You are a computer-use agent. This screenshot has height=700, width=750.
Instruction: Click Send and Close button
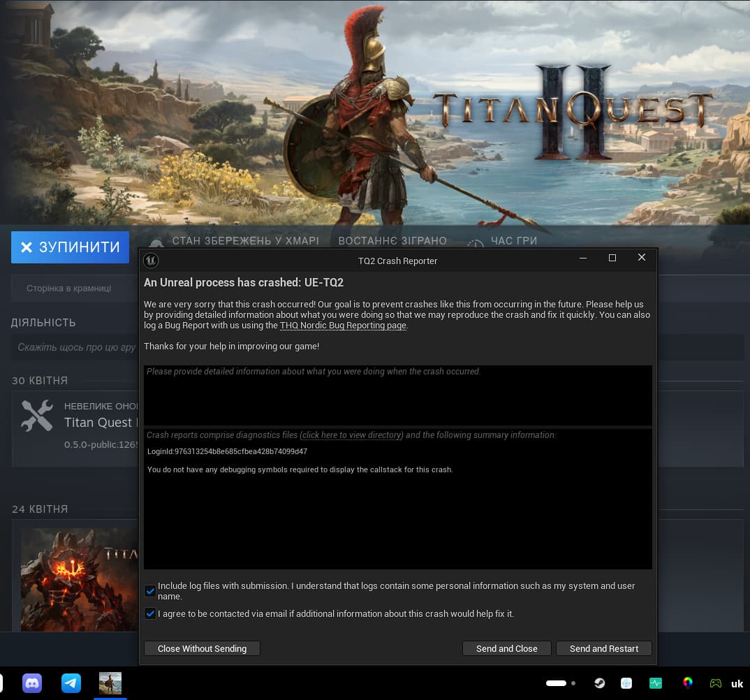[506, 648]
